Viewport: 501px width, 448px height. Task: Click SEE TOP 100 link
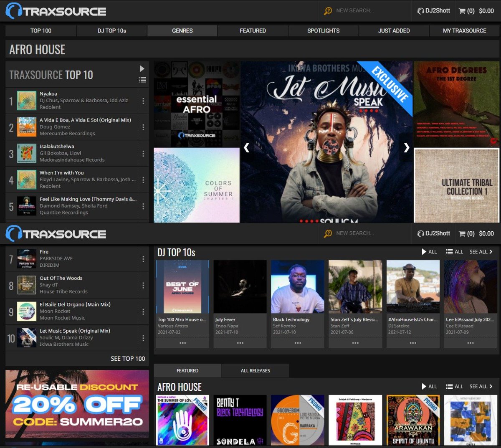[128, 359]
